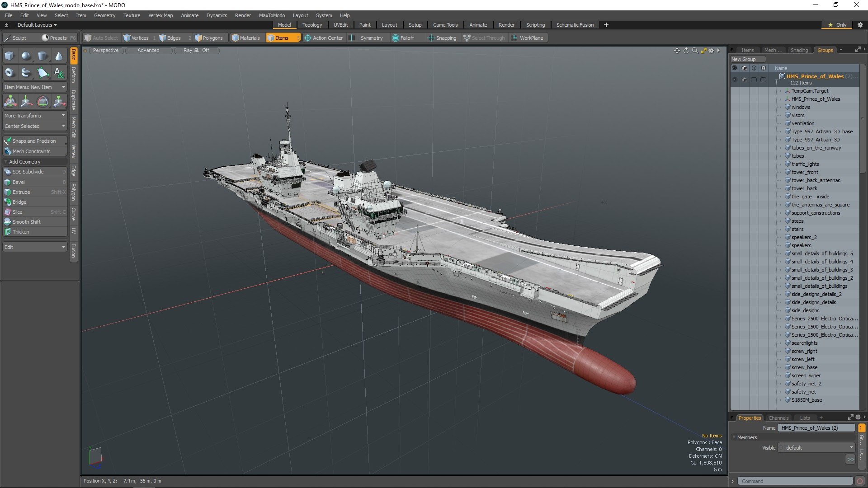
Task: Select the Cube primitive tool
Action: pos(9,56)
